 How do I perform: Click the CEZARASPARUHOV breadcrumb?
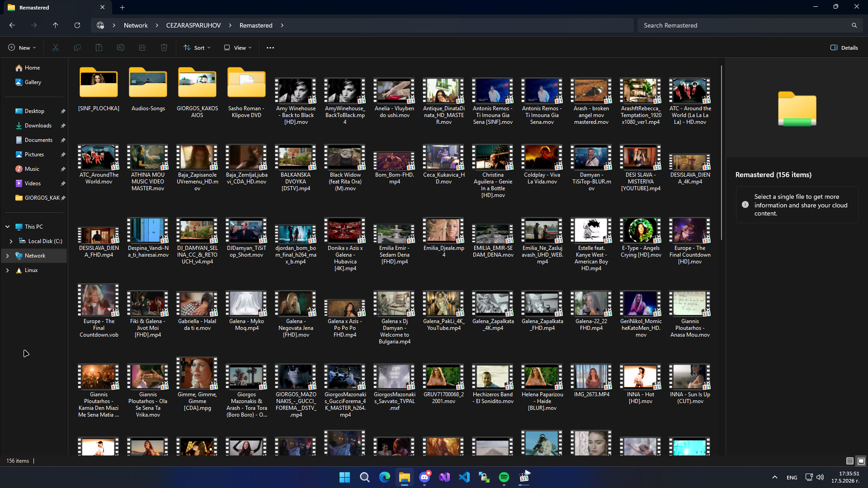click(x=193, y=25)
